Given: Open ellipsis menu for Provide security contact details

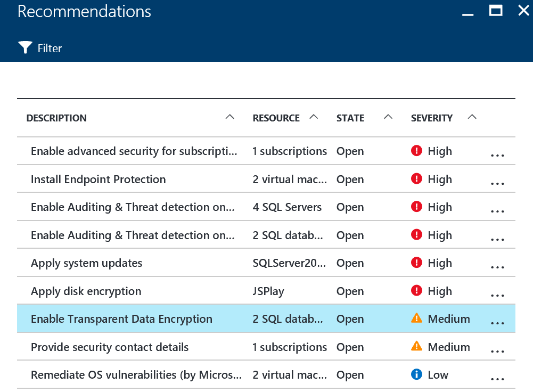Looking at the screenshot, I should (497, 351).
